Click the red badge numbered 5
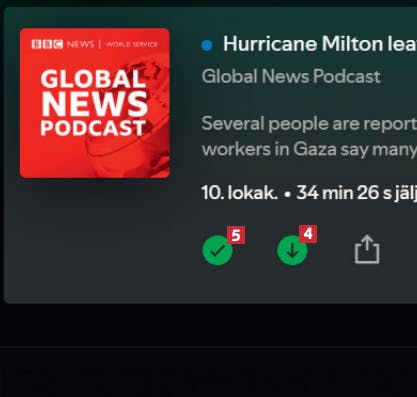This screenshot has width=417, height=397. click(236, 235)
